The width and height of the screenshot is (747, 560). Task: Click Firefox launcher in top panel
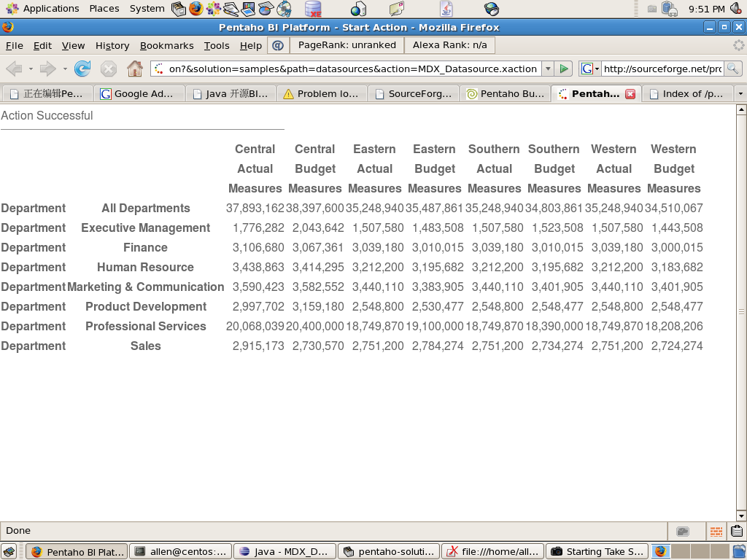tap(196, 9)
